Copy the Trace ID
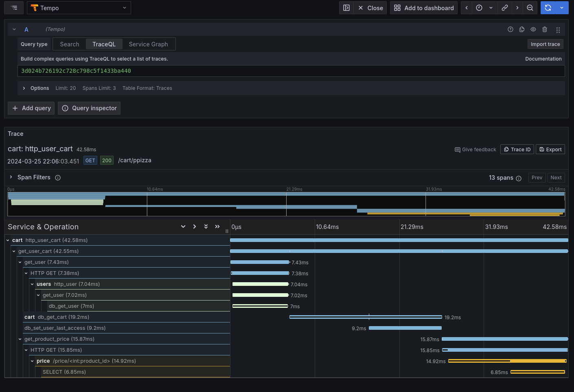This screenshot has width=574, height=392. click(x=517, y=150)
